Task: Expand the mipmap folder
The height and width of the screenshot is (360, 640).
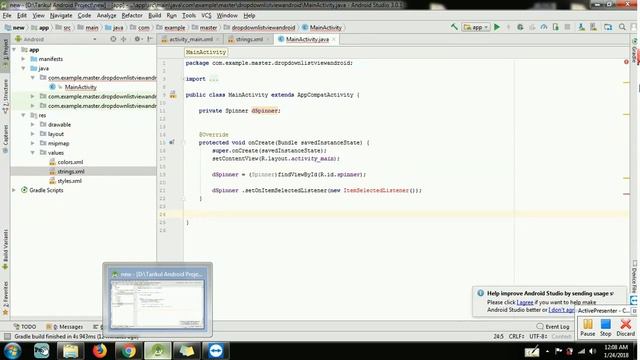Action: (x=33, y=143)
